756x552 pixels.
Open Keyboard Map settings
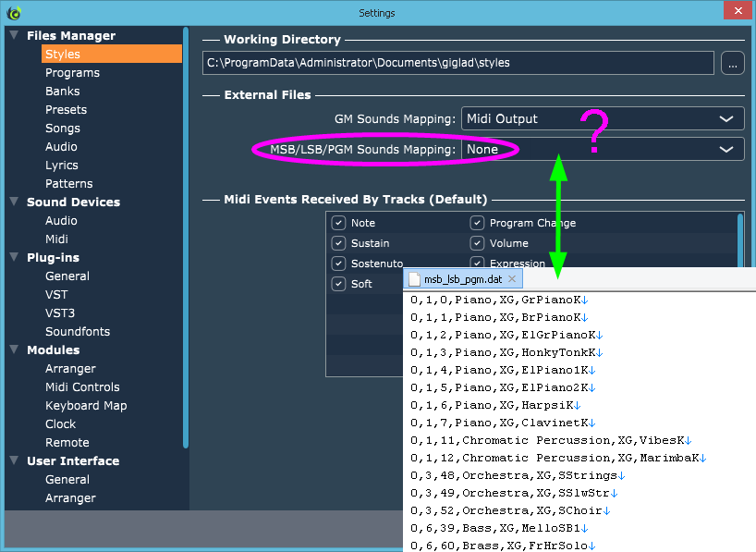86,406
